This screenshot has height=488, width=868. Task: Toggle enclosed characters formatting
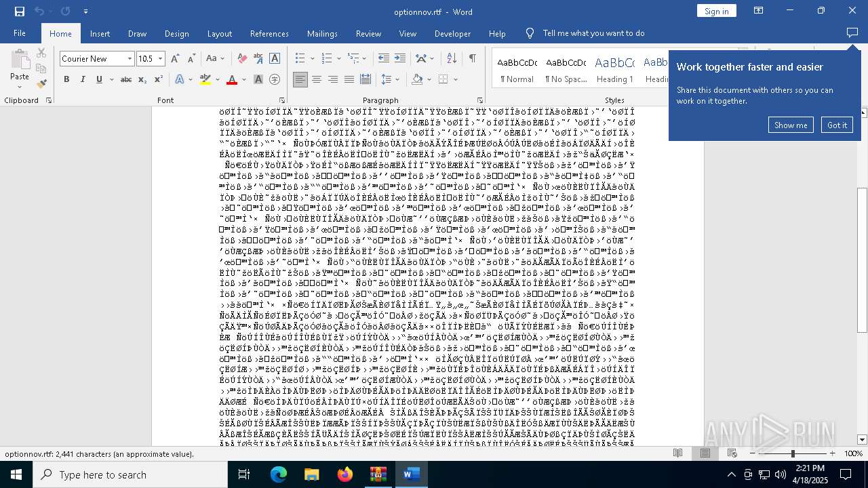point(275,79)
